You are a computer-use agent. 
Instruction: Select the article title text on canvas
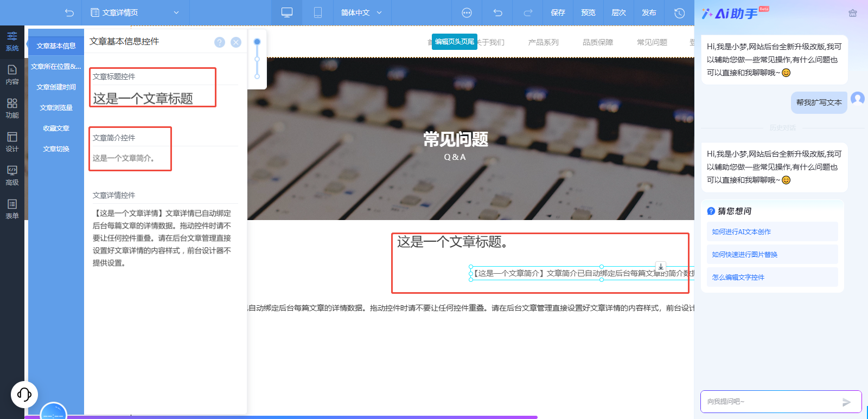click(452, 242)
